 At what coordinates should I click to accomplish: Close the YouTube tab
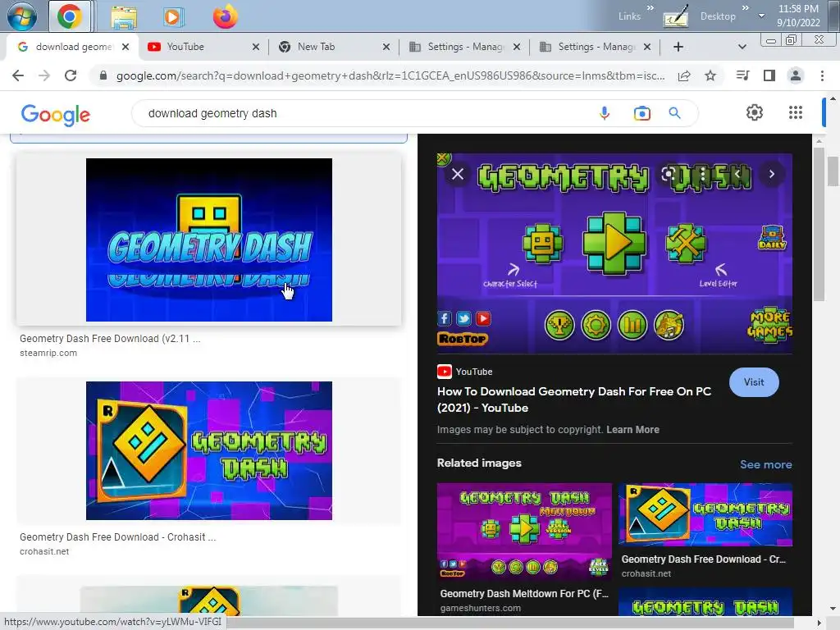[x=256, y=47]
